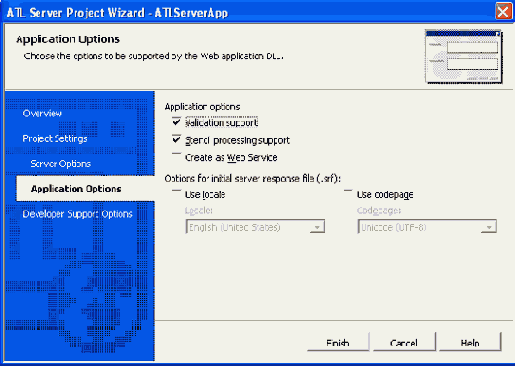Click the Help button
This screenshot has height=366, width=515.
pos(470,342)
